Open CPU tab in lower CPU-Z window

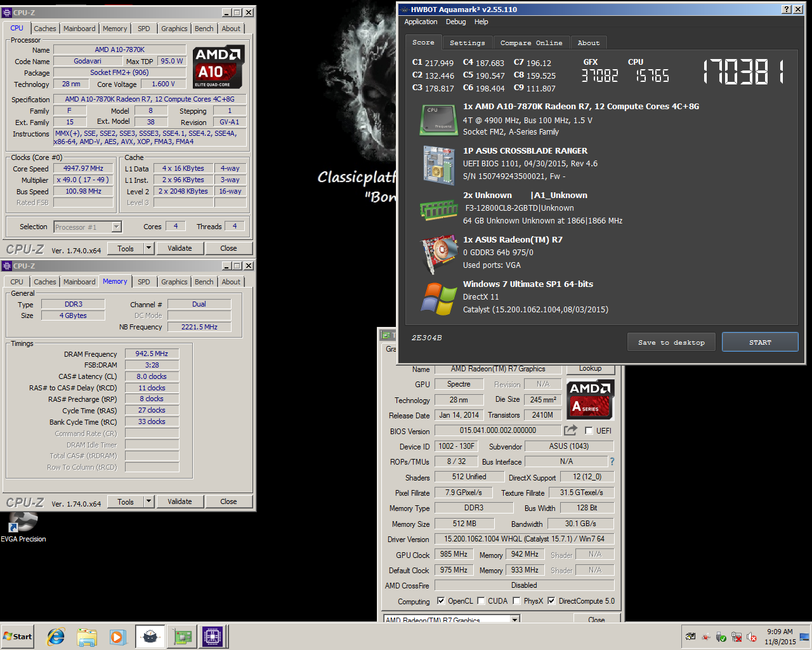[x=17, y=282]
